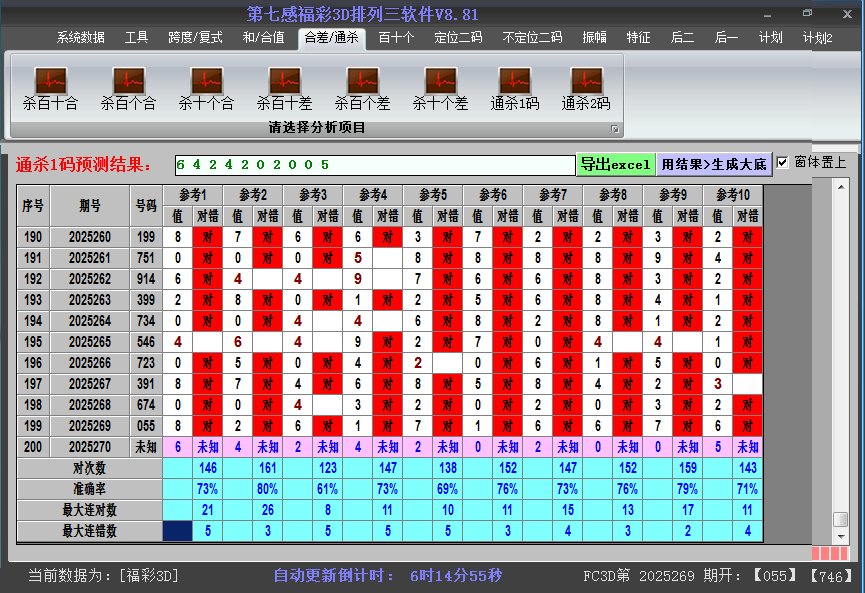Click the prediction result text field

click(374, 164)
